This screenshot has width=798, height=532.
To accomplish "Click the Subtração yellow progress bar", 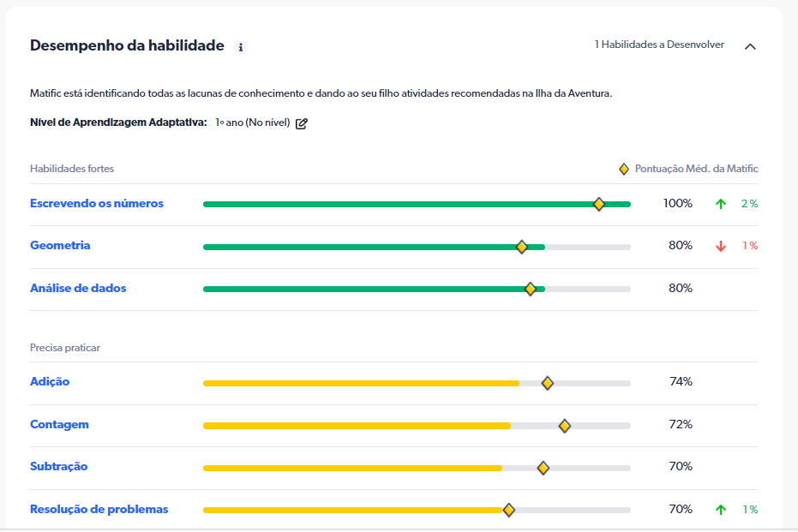I will click(351, 468).
